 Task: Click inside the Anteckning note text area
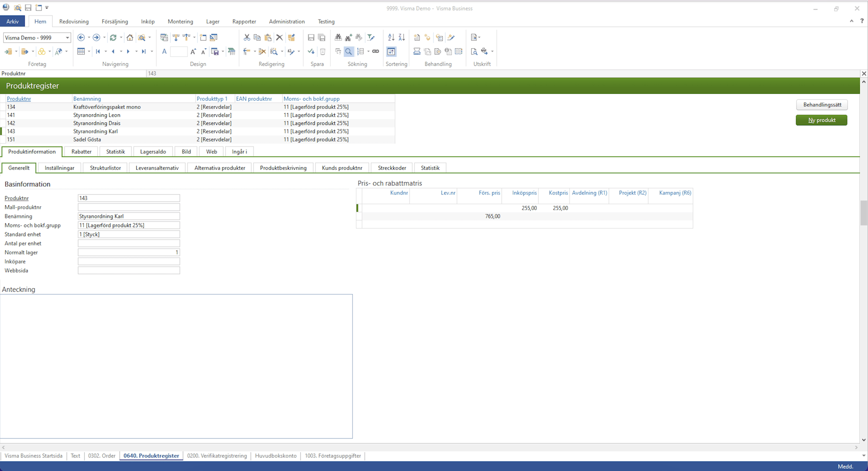176,366
